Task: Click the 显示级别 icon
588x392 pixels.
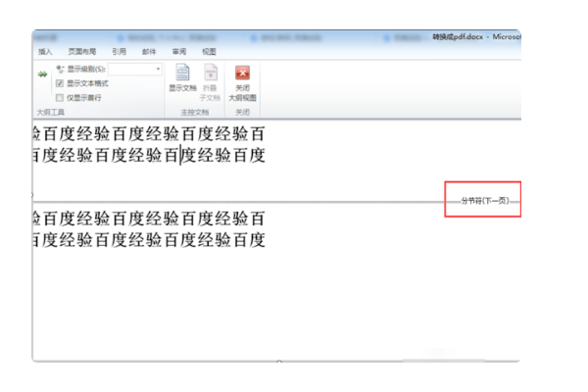Action: [x=60, y=69]
